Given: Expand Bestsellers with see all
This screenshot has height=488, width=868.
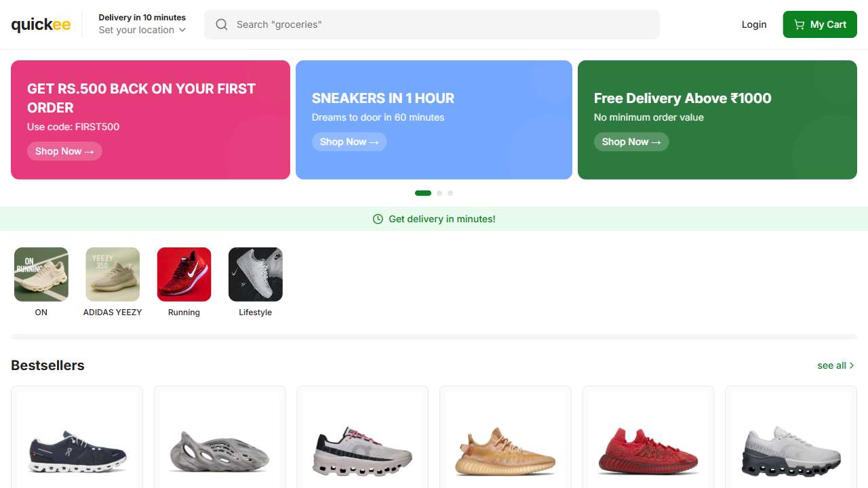Looking at the screenshot, I should tap(835, 365).
